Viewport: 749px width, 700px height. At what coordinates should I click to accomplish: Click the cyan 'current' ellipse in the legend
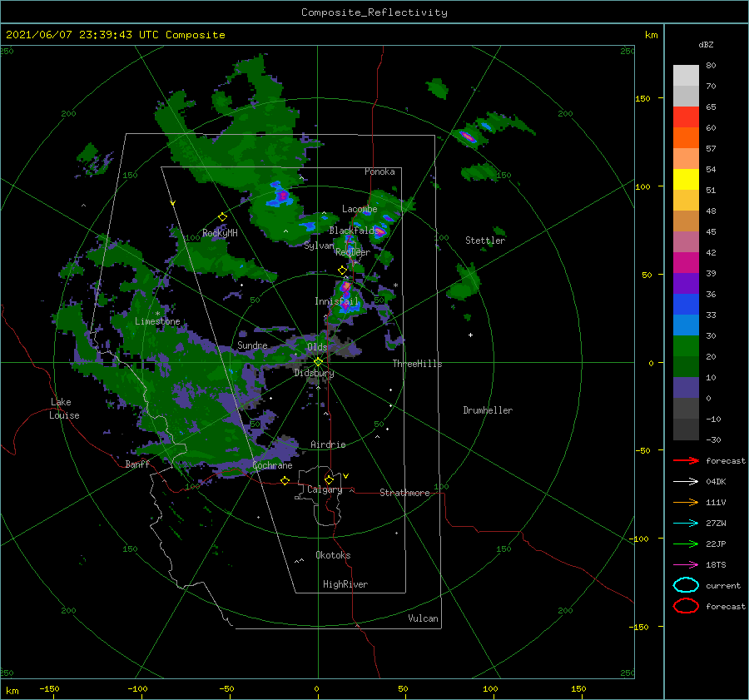[x=686, y=585]
